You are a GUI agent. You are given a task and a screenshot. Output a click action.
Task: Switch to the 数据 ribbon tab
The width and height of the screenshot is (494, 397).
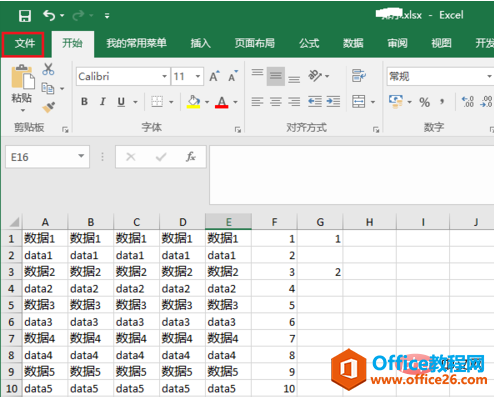pyautogui.click(x=353, y=43)
